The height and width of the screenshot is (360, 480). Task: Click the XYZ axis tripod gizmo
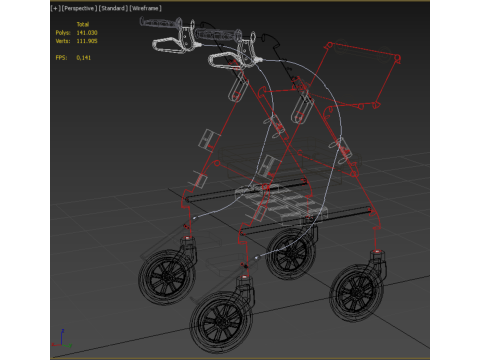(62, 339)
